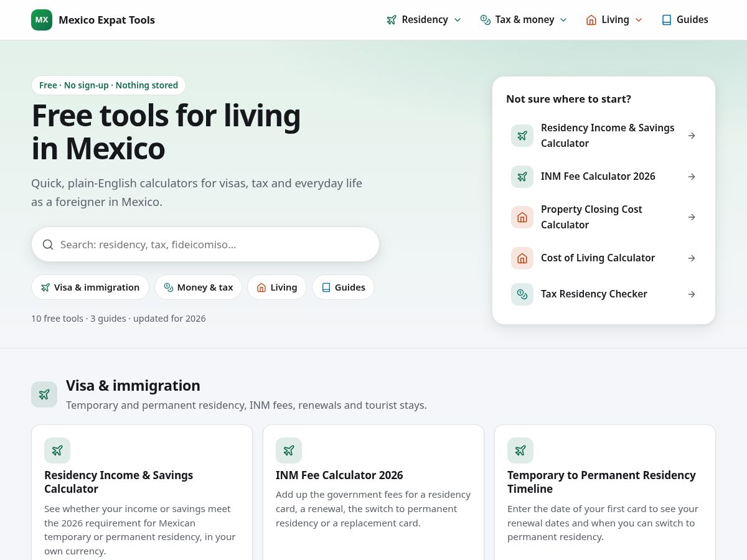Click the house icon beside Property Closing Cost
The image size is (747, 560).
click(x=522, y=217)
